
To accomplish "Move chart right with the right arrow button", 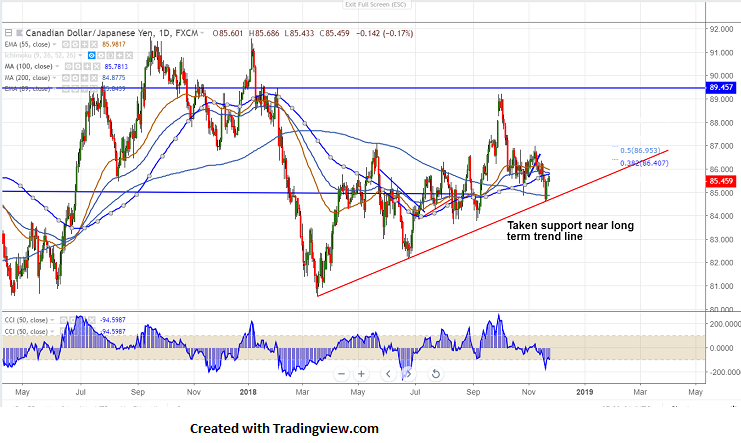I will point(408,374).
